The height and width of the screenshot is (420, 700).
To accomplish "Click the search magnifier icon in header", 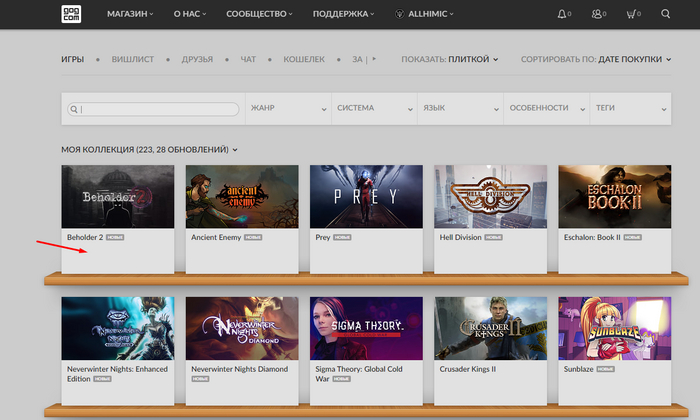I will 666,14.
